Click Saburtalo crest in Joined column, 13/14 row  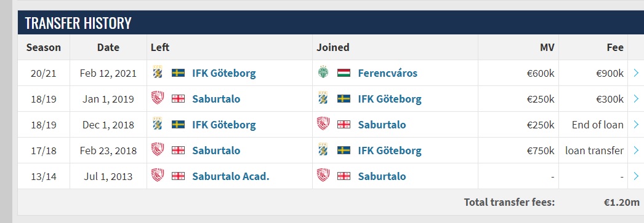pos(323,176)
